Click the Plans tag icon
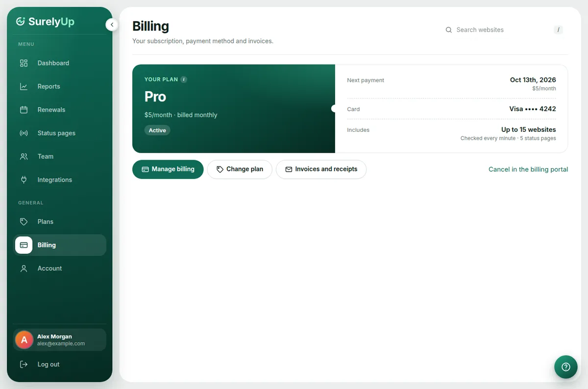This screenshot has width=588, height=389. click(x=24, y=221)
